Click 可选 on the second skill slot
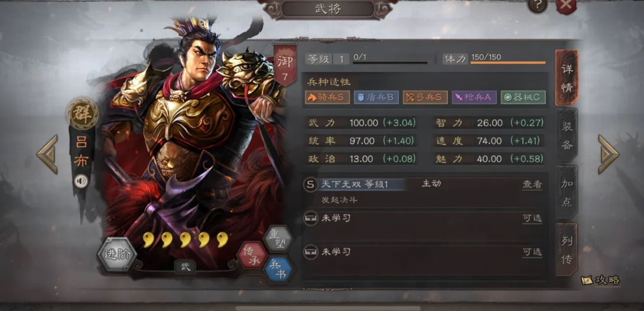Image resolution: width=644 pixels, height=311 pixels. pyautogui.click(x=532, y=219)
